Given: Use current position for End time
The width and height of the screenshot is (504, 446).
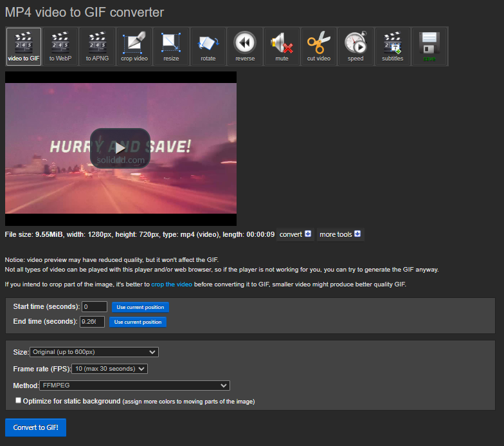Looking at the screenshot, I should pos(138,322).
